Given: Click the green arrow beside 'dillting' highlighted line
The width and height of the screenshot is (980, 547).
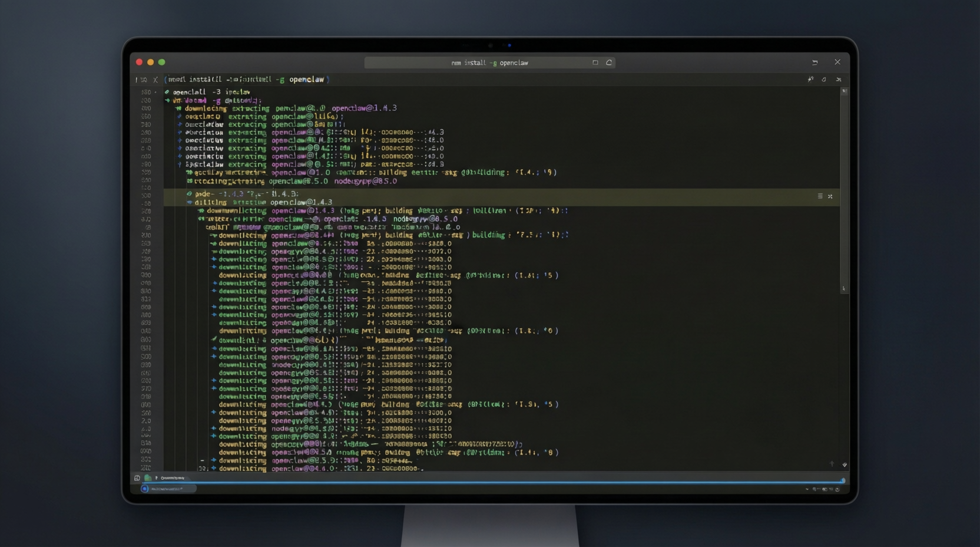Looking at the screenshot, I should 190,202.
